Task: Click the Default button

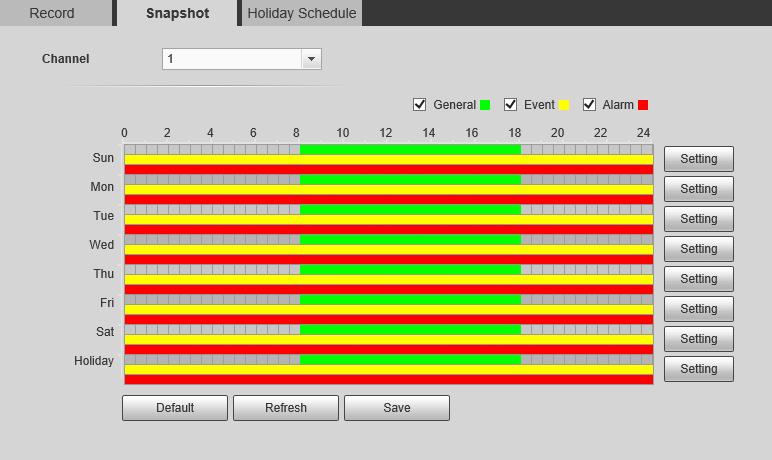Action: coord(175,408)
